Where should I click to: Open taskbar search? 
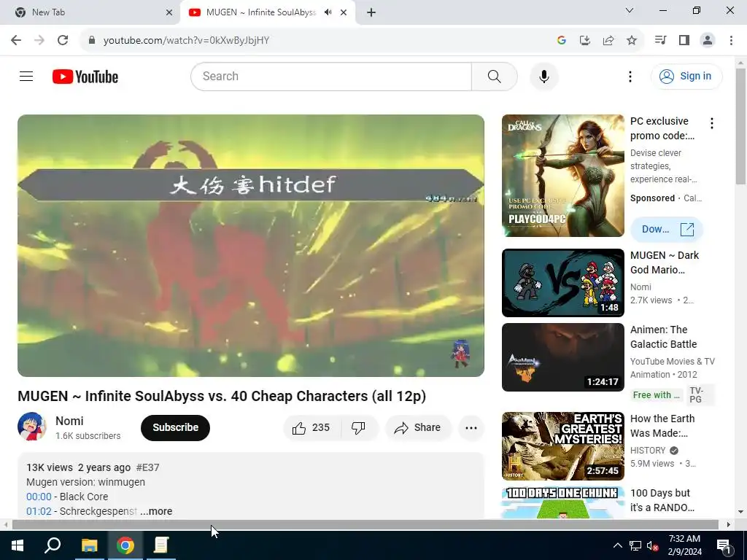point(53,545)
